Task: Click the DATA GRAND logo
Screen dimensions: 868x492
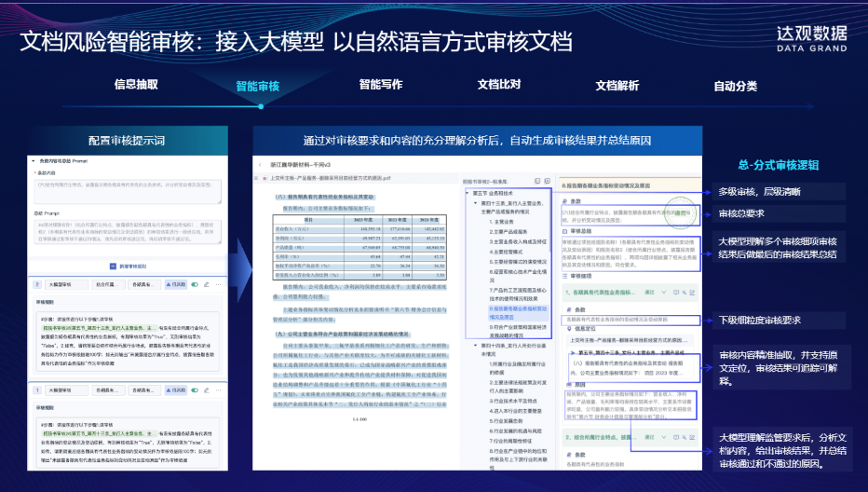Action: point(812,37)
